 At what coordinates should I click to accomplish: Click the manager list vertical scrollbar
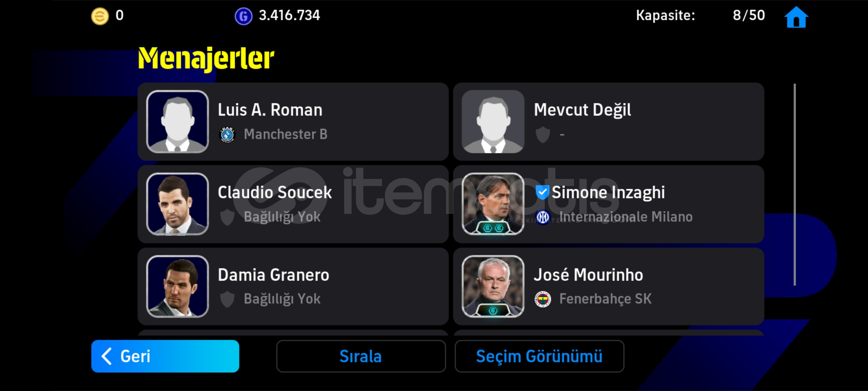coord(795,185)
